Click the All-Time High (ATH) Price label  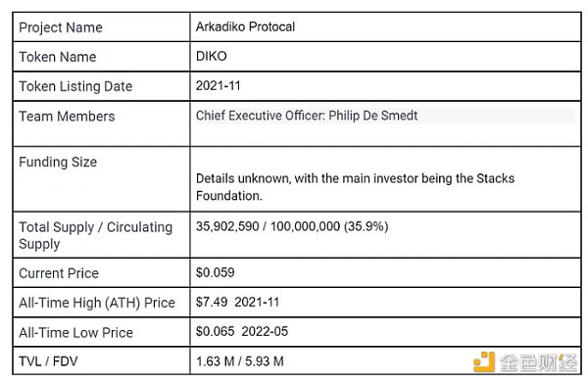(x=97, y=303)
